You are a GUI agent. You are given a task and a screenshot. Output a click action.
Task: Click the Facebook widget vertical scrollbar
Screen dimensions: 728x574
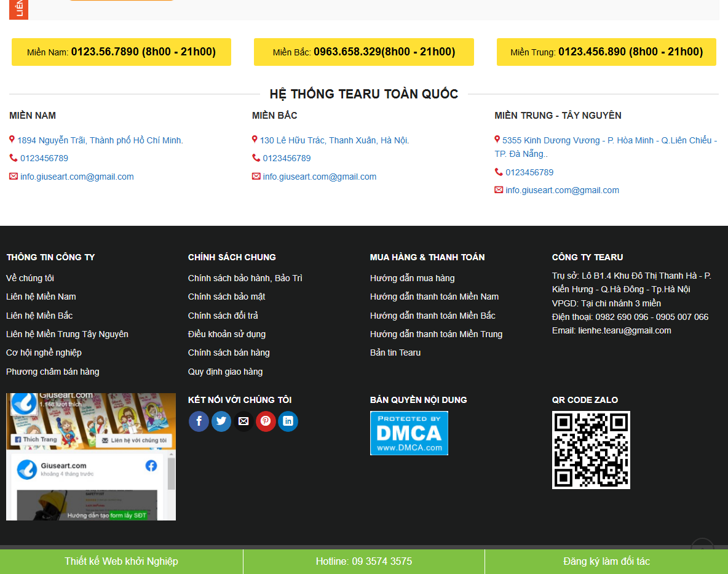[x=172, y=474]
